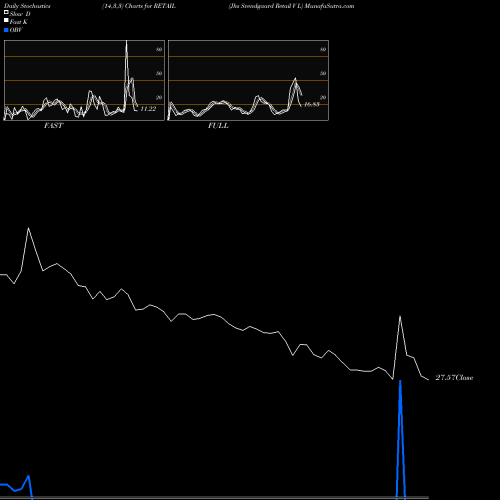Click the 'Fast K' legend label
The height and width of the screenshot is (500, 500).
[19, 22]
